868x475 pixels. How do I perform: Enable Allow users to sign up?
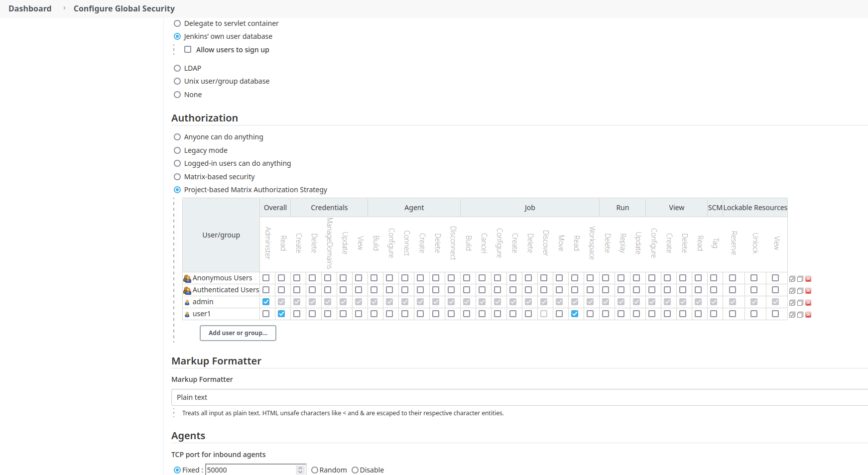coord(188,49)
